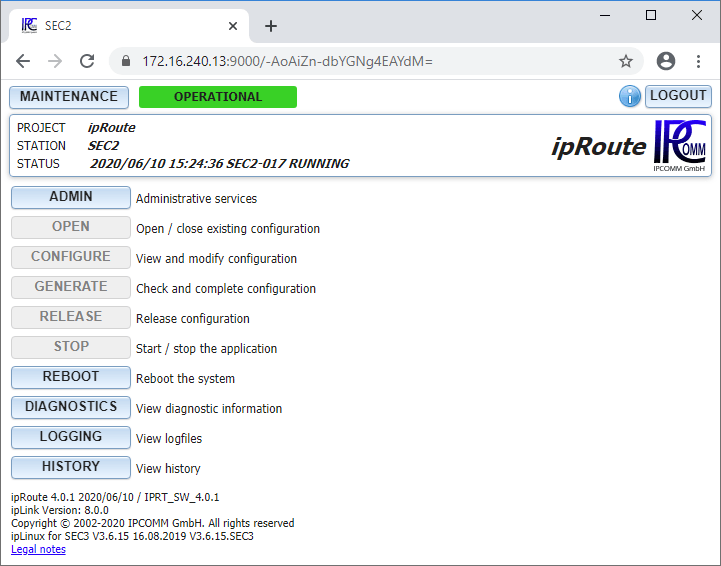Select the SEC2 browser tab
The image size is (721, 566).
point(129,26)
